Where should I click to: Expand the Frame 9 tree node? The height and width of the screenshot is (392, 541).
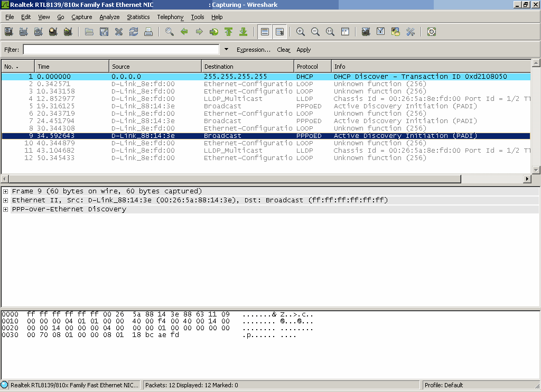pyautogui.click(x=5, y=191)
